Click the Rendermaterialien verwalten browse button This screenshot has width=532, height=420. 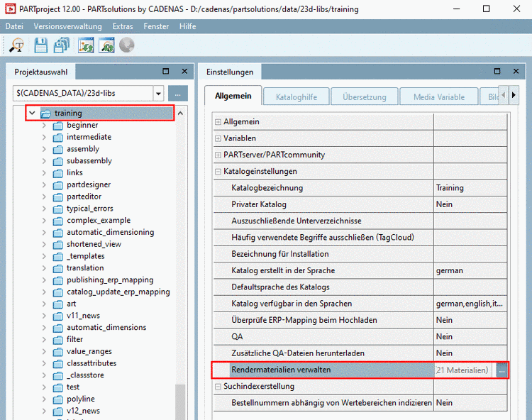501,370
